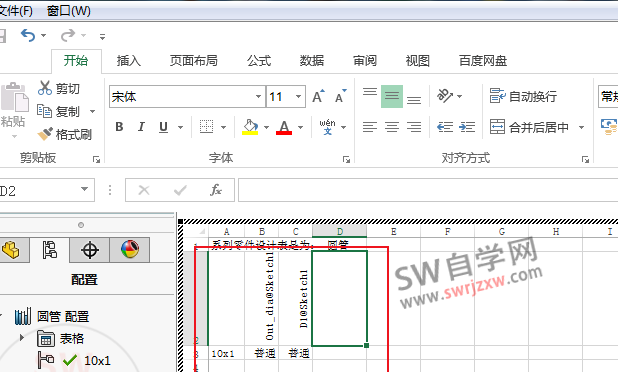Switch to the 数据 ribbon tab

coord(312,61)
